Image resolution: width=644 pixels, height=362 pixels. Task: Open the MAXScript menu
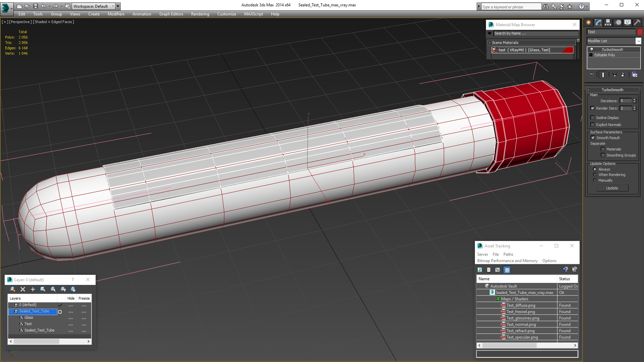[x=254, y=14]
